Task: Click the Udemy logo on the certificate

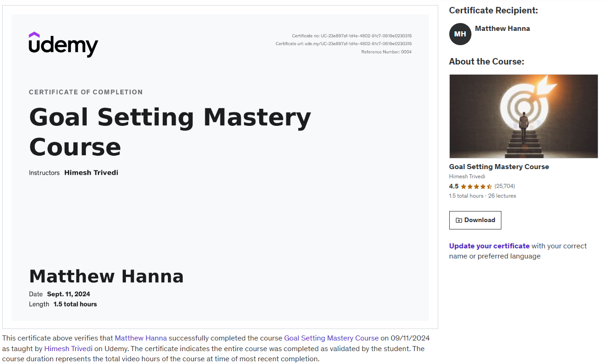Action: click(x=63, y=44)
